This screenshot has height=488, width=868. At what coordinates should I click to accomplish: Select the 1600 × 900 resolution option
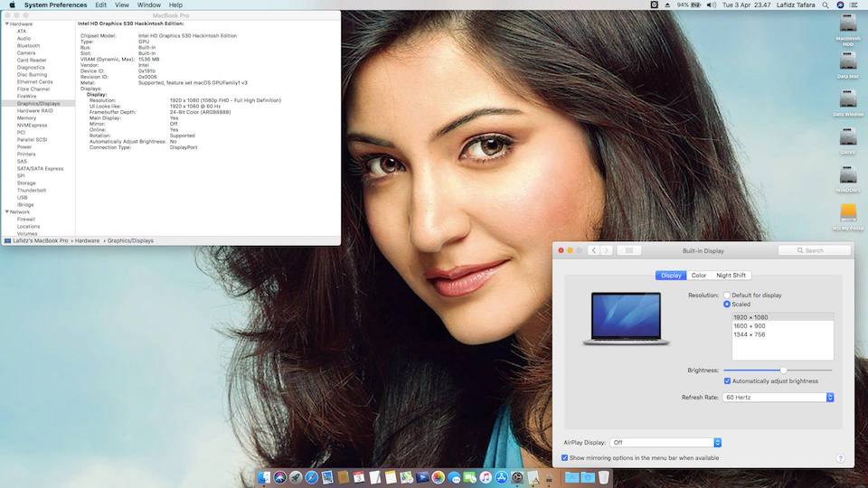750,326
